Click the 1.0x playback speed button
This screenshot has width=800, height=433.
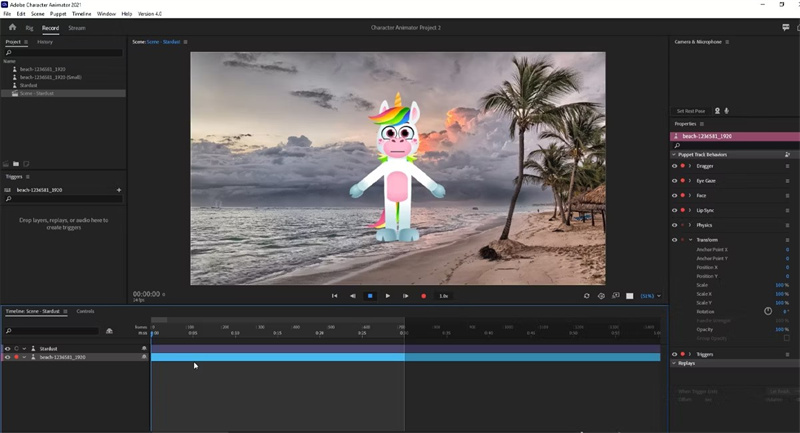(444, 296)
